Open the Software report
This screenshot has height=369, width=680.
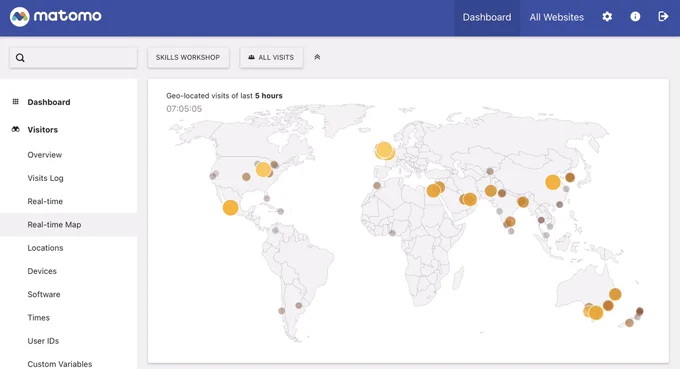pos(44,294)
